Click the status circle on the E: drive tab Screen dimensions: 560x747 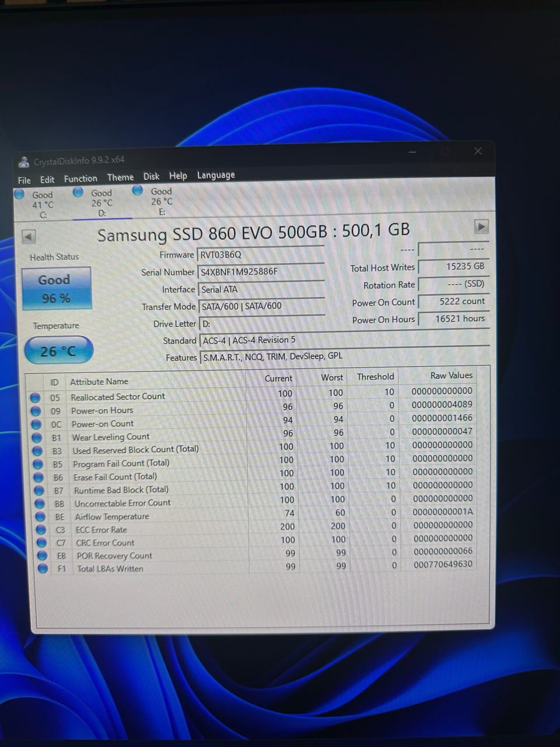(x=138, y=190)
